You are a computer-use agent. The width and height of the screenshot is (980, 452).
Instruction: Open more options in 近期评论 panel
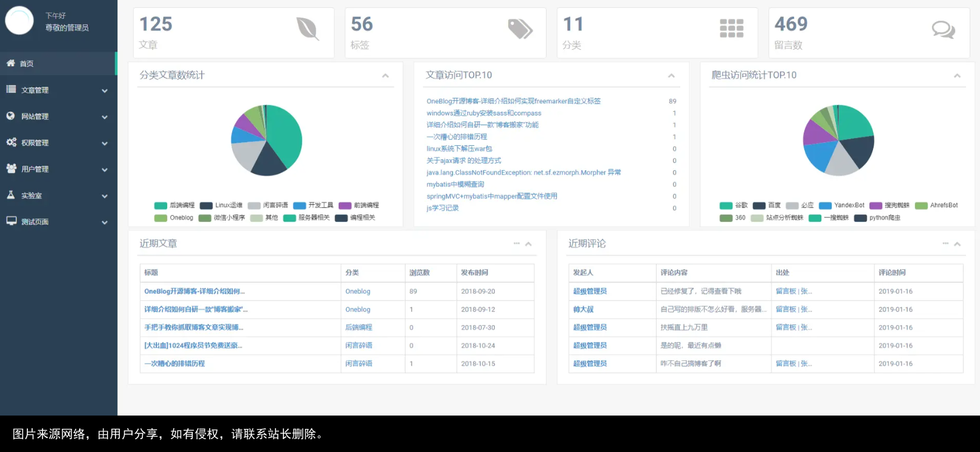946,244
